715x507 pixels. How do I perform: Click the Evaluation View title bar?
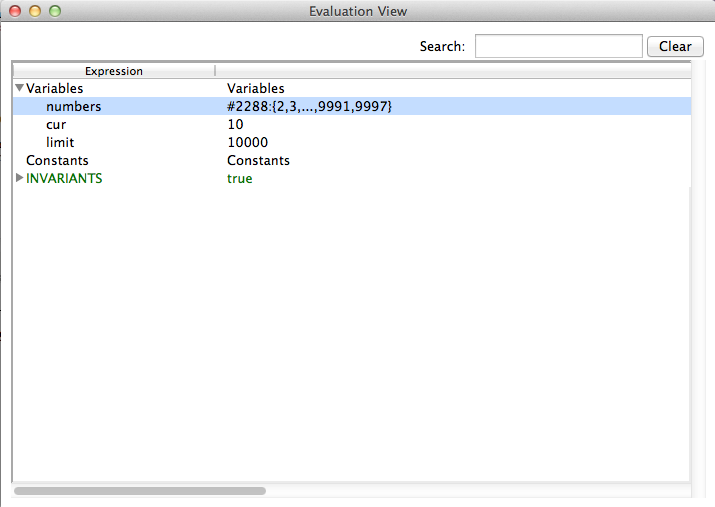357,12
